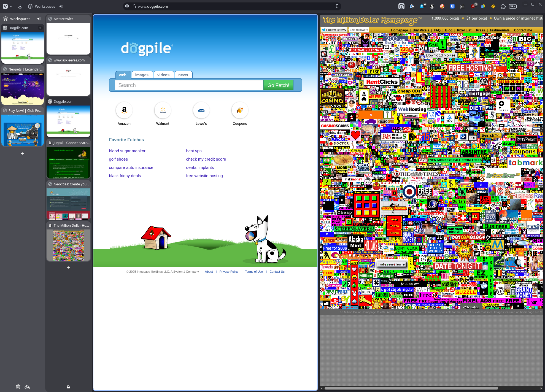The width and height of the screenshot is (545, 392).
Task: Open the "compare auto insurance" link
Action: [131, 167]
